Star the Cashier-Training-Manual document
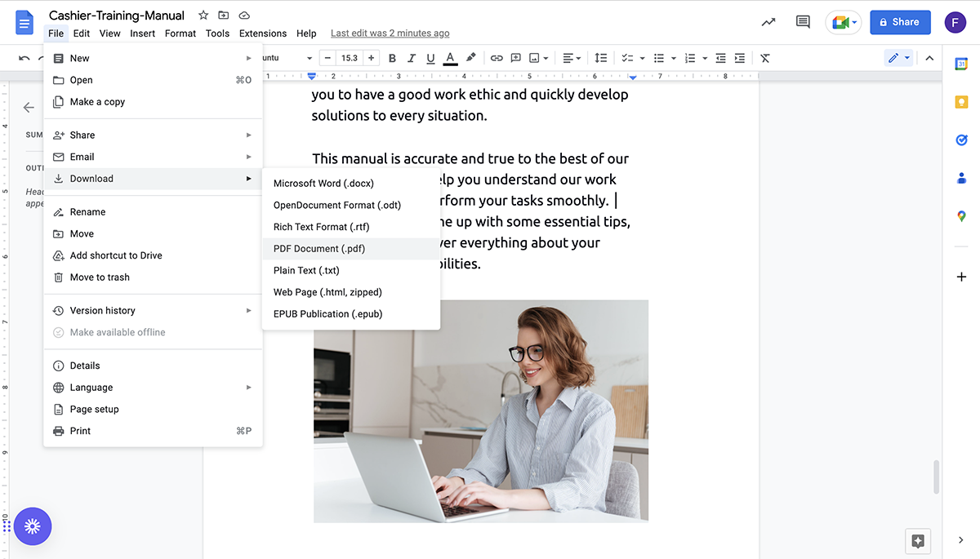The height and width of the screenshot is (559, 980). click(203, 16)
